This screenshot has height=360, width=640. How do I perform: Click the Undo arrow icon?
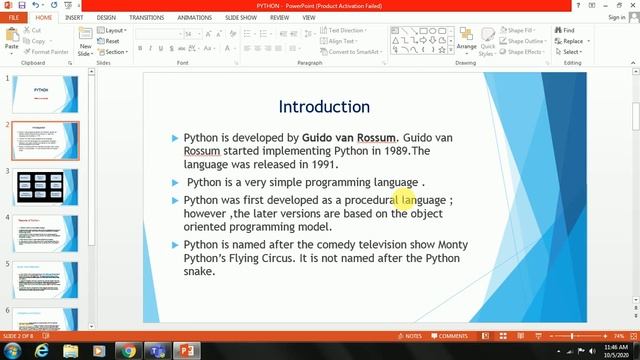pos(36,5)
